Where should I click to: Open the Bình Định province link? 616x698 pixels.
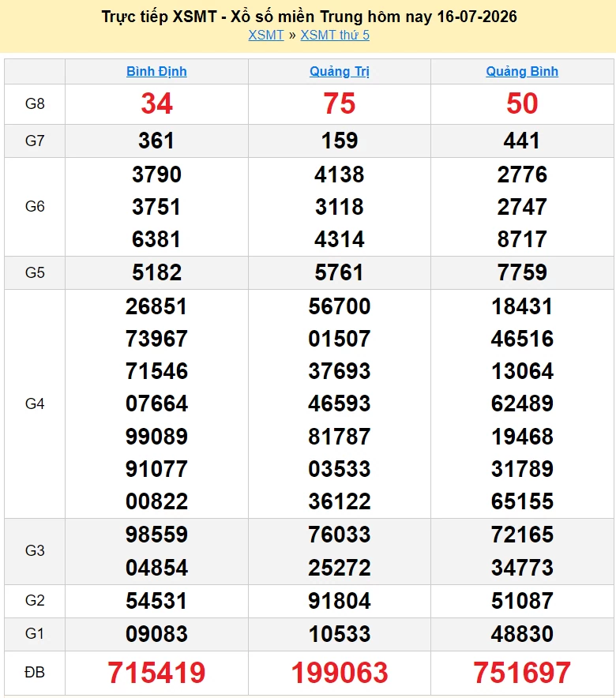(x=156, y=71)
